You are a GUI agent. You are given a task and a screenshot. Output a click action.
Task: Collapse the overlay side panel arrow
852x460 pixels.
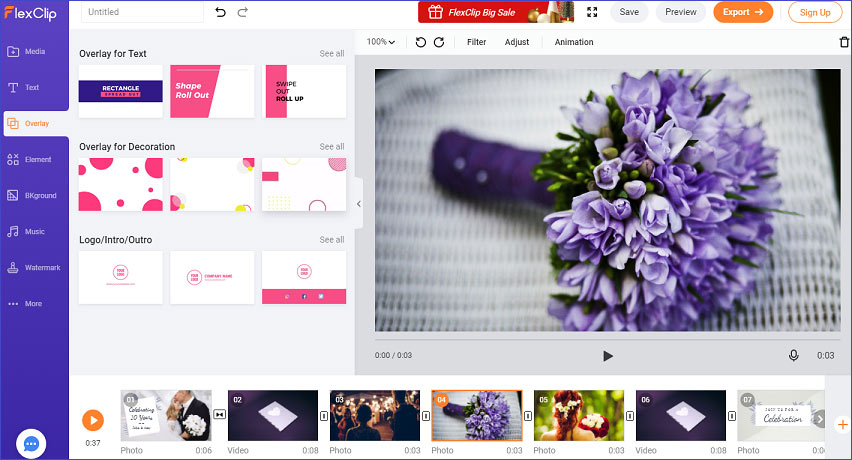tap(359, 204)
